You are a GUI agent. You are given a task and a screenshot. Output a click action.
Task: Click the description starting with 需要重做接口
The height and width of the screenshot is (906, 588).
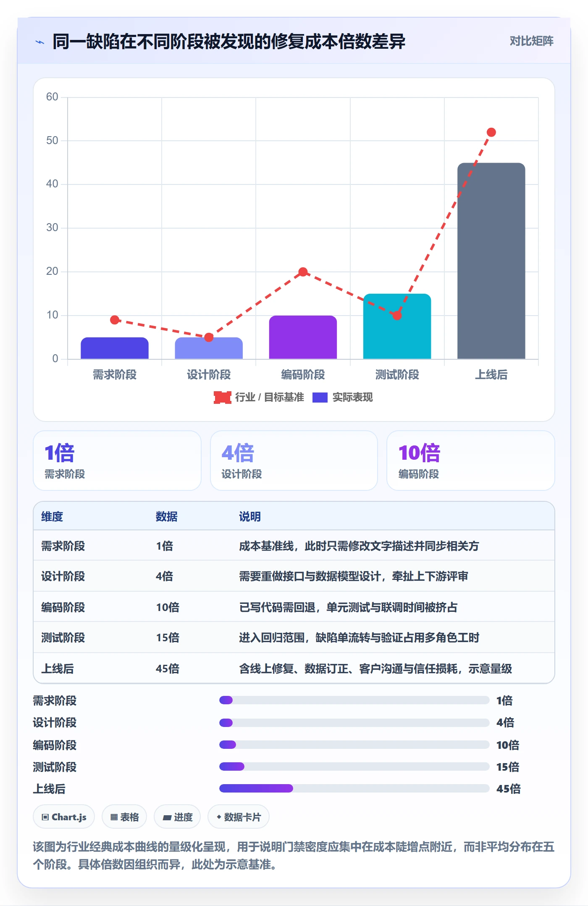354,576
